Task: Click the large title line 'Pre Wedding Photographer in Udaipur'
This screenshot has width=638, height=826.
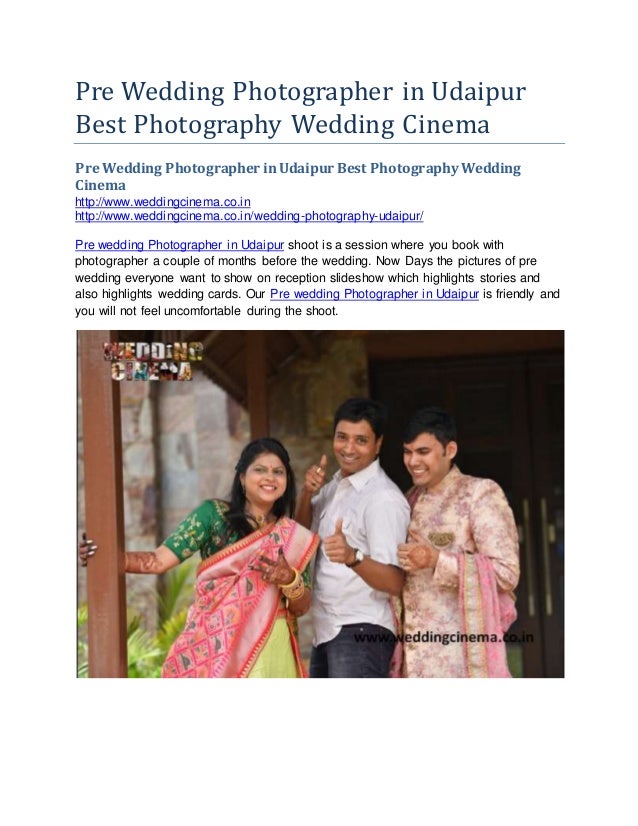Action: point(300,91)
